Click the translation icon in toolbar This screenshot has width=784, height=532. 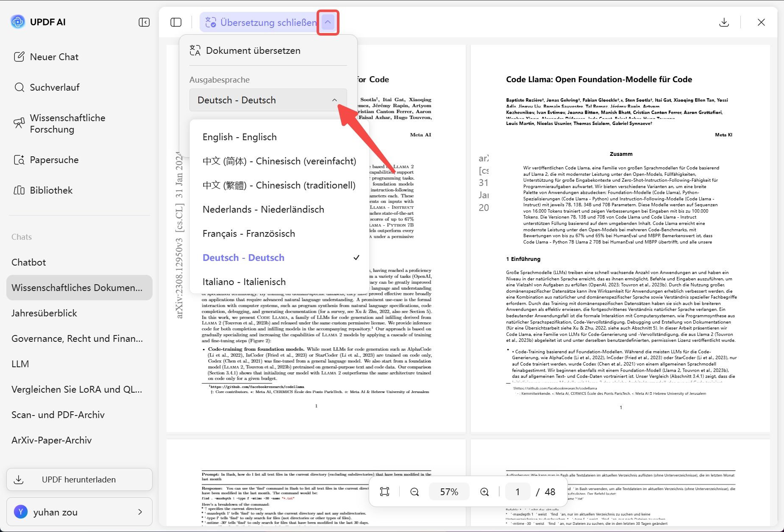pyautogui.click(x=211, y=22)
